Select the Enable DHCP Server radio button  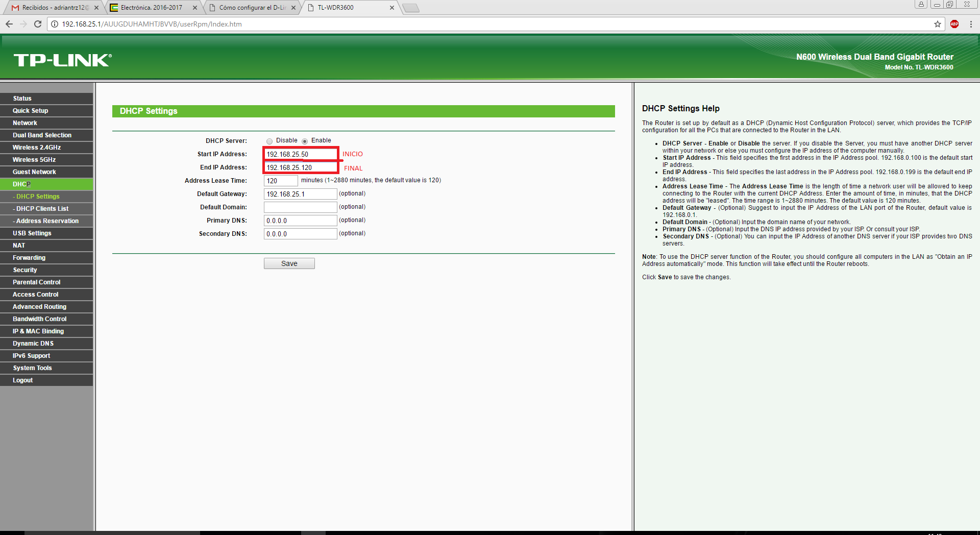click(x=305, y=141)
